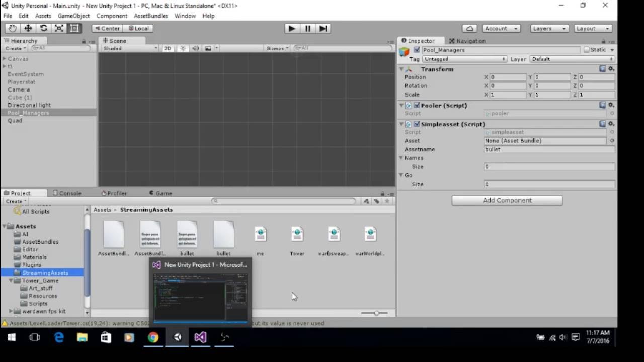Toggle scene lighting sun icon
Screen dimensions: 644x362
(183, 48)
